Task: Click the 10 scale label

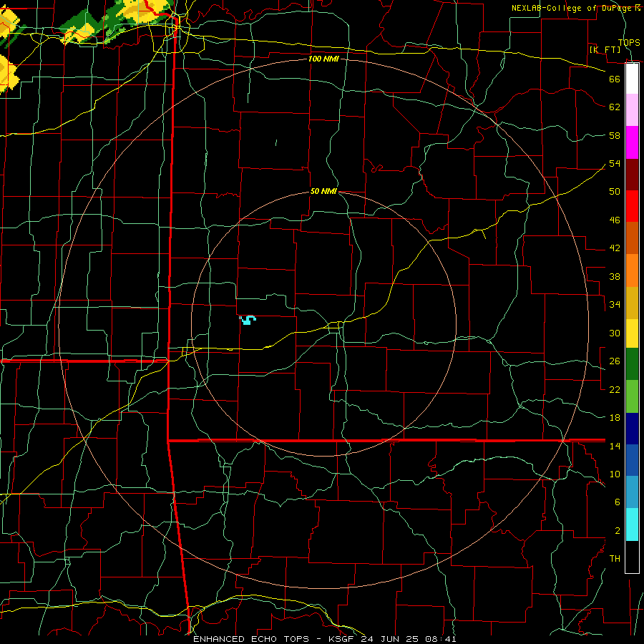Action: click(x=615, y=474)
